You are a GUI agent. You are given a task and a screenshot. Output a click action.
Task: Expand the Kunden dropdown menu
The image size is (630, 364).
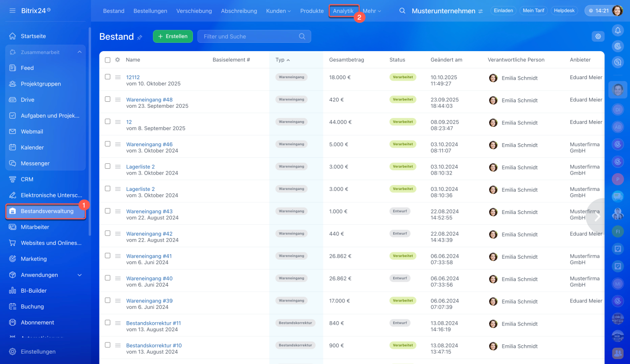pos(278,11)
